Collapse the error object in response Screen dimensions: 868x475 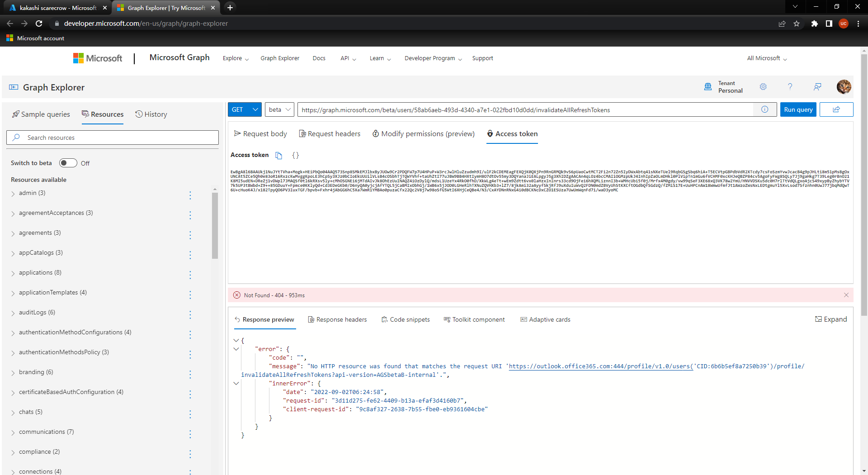click(x=236, y=349)
